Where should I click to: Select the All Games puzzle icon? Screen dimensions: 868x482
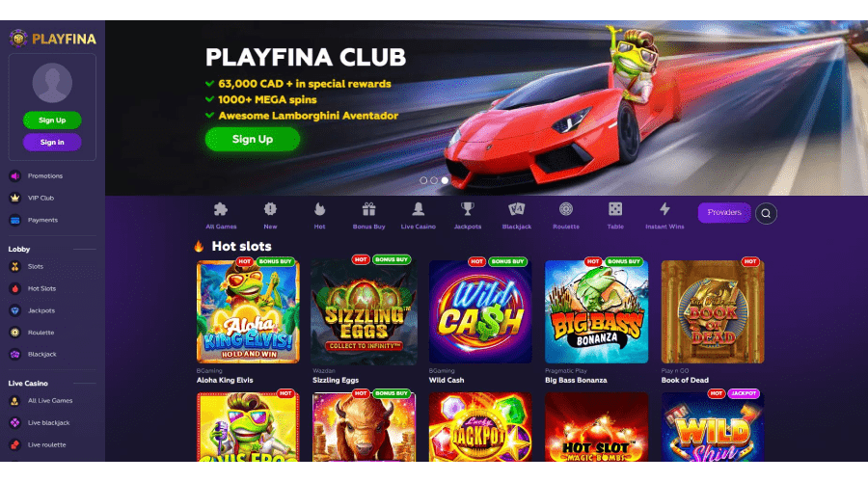pyautogui.click(x=221, y=209)
